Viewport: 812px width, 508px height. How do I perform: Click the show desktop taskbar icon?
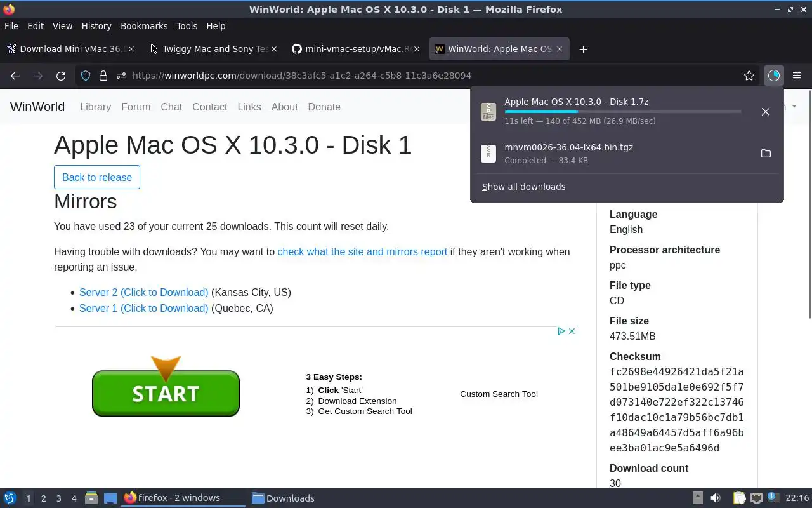tap(110, 498)
